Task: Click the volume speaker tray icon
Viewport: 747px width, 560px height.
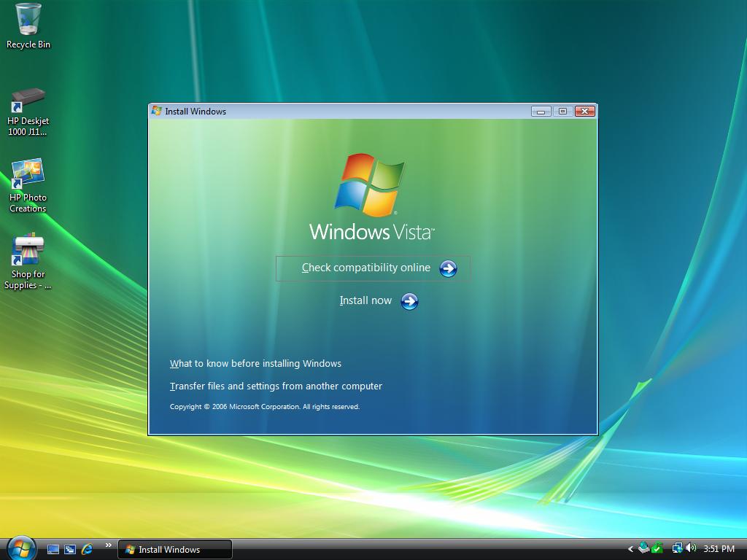Action: [x=691, y=548]
